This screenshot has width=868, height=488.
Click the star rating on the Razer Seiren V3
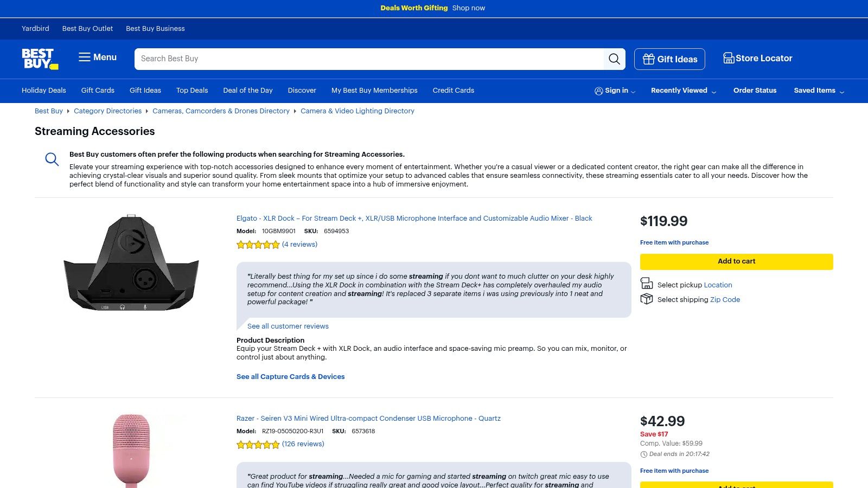click(x=258, y=444)
